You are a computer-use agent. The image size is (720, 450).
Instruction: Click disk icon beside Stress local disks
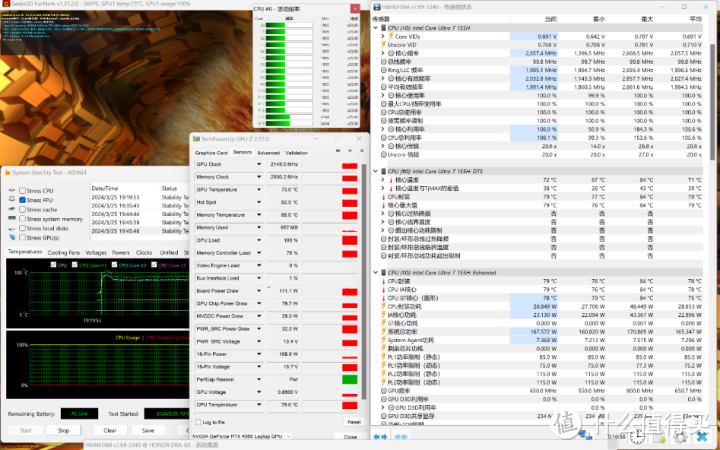(x=12, y=228)
